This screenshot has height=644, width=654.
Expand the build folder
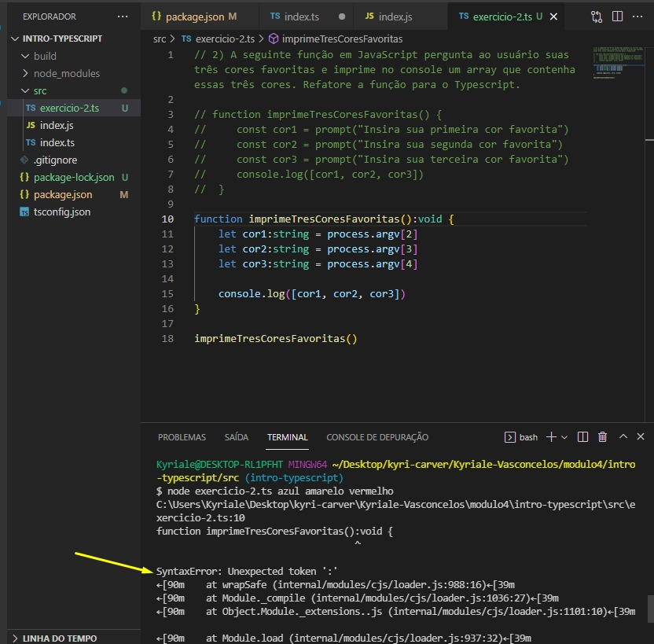pos(45,56)
